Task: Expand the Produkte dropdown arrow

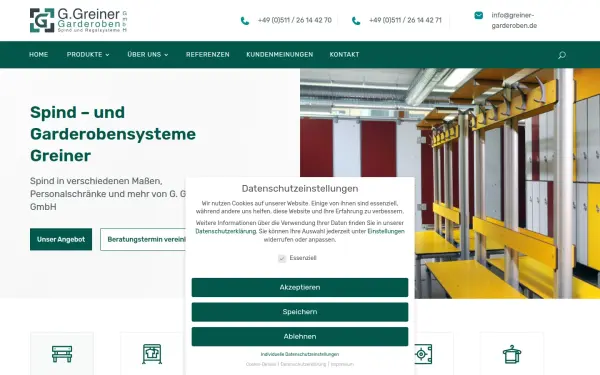Action: pos(108,55)
